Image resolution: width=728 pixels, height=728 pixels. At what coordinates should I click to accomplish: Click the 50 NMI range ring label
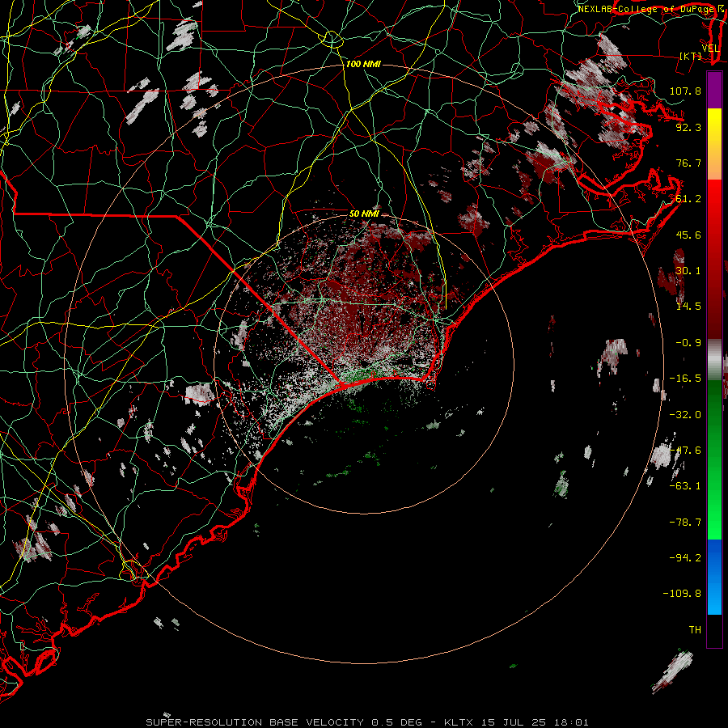364,214
